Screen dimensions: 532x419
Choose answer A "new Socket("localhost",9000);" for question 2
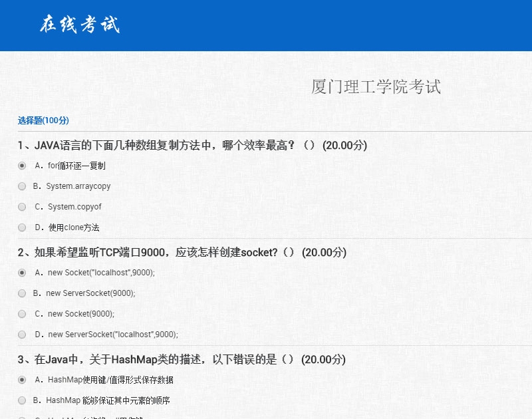[x=21, y=273]
